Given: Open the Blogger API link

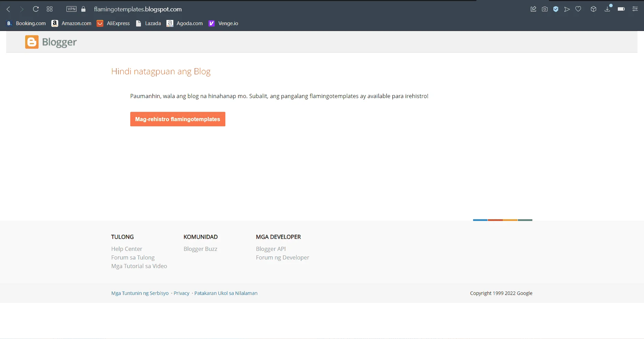Looking at the screenshot, I should pyautogui.click(x=271, y=249).
